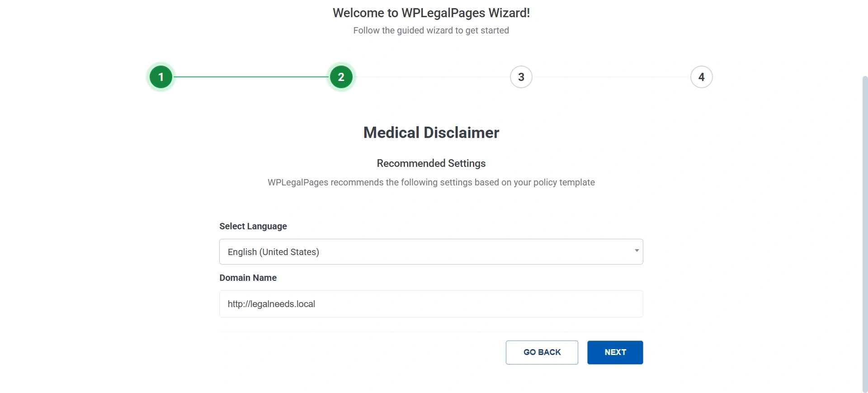Click the guided wizard subtitle text
Viewport: 868px width, 393px height.
(431, 30)
